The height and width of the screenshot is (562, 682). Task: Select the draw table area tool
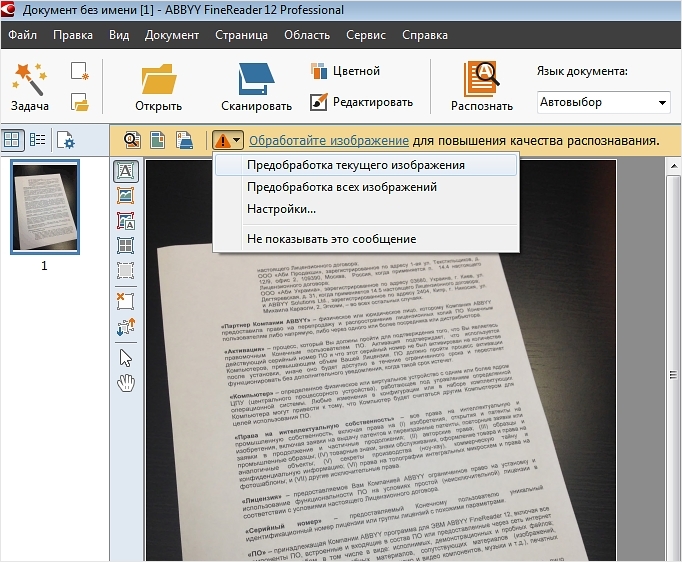[126, 245]
